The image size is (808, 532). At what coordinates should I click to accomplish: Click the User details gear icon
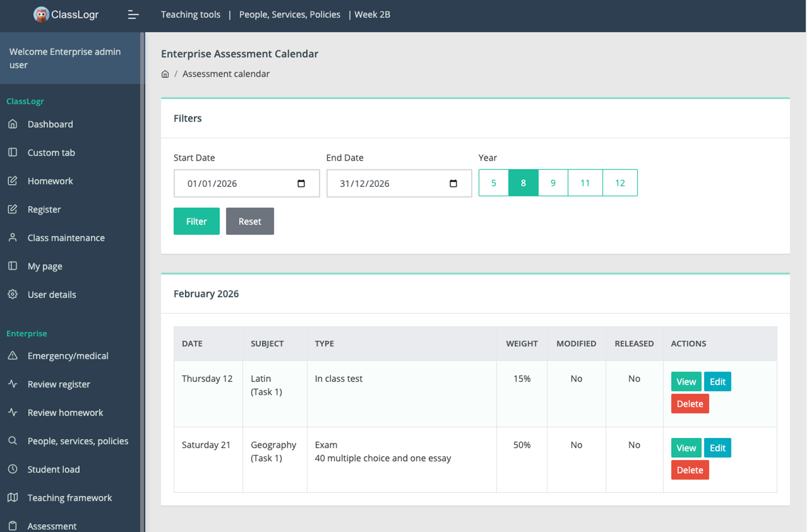(x=13, y=295)
